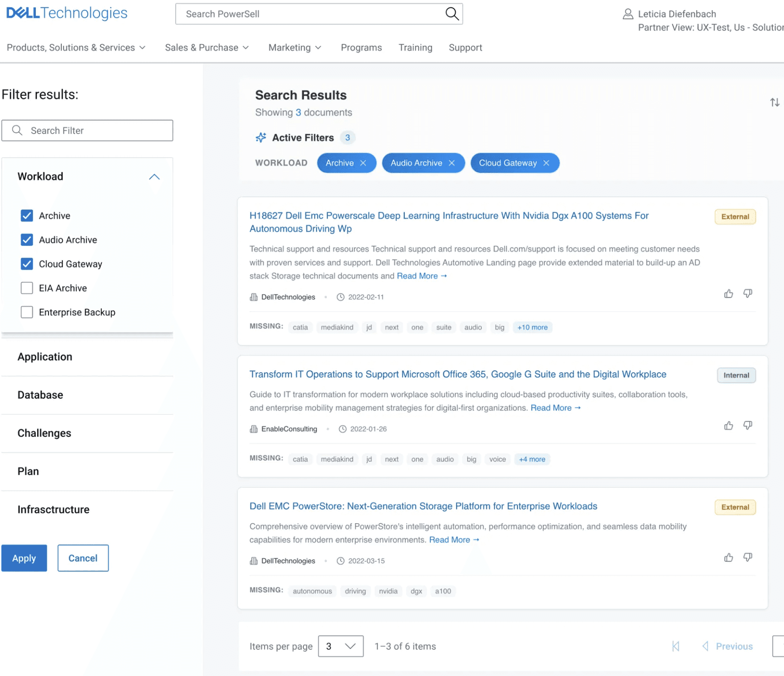Show +10 more missing keywords

(x=533, y=327)
